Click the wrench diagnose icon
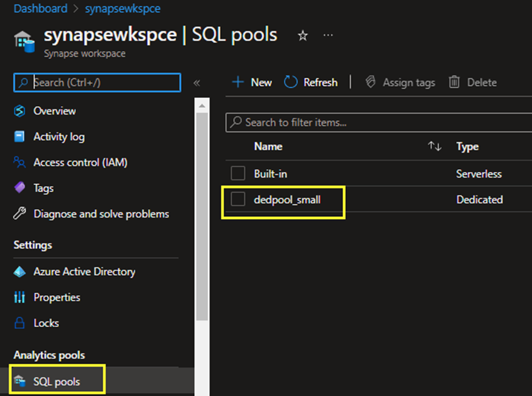532x396 pixels. (x=19, y=213)
